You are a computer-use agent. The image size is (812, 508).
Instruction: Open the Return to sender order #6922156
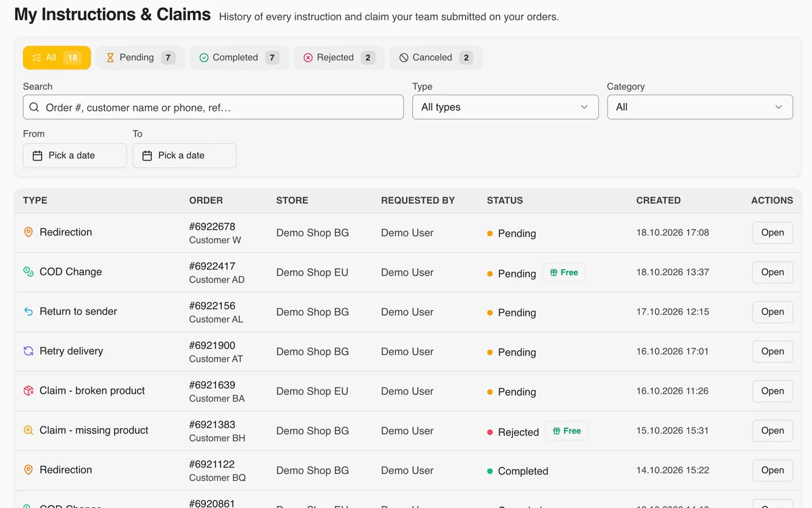773,312
